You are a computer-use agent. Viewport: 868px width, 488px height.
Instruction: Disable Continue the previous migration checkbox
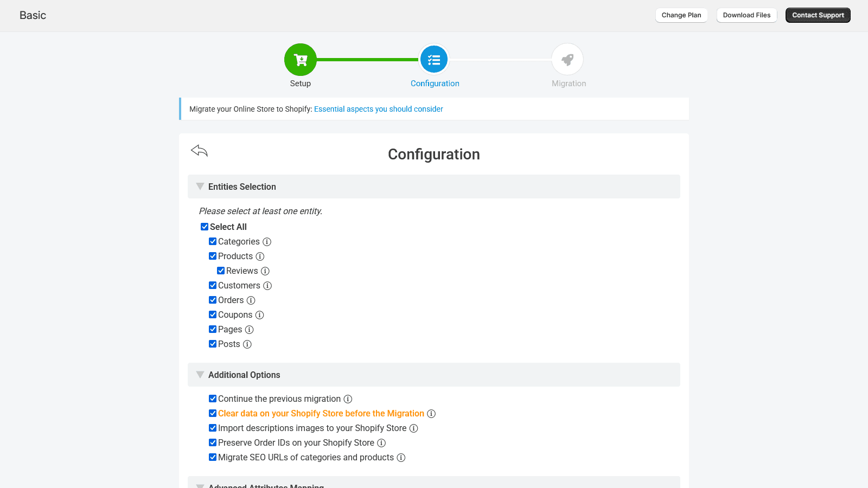(x=213, y=399)
